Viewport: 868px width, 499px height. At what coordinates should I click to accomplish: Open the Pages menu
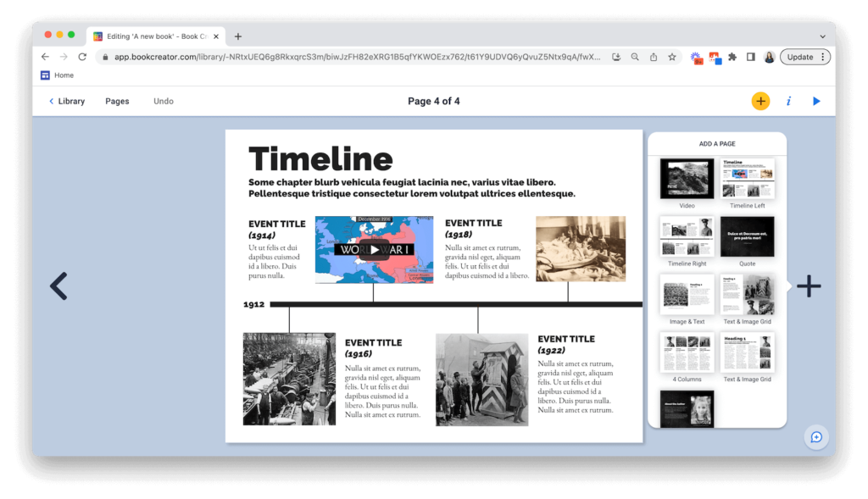point(117,101)
